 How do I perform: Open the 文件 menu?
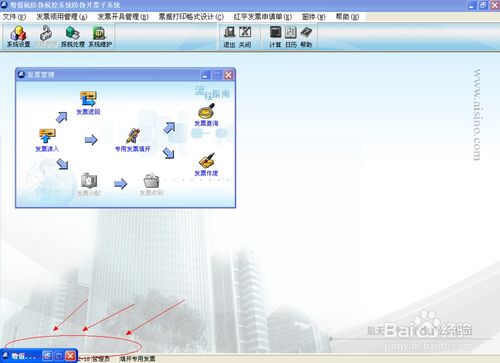[x=14, y=17]
